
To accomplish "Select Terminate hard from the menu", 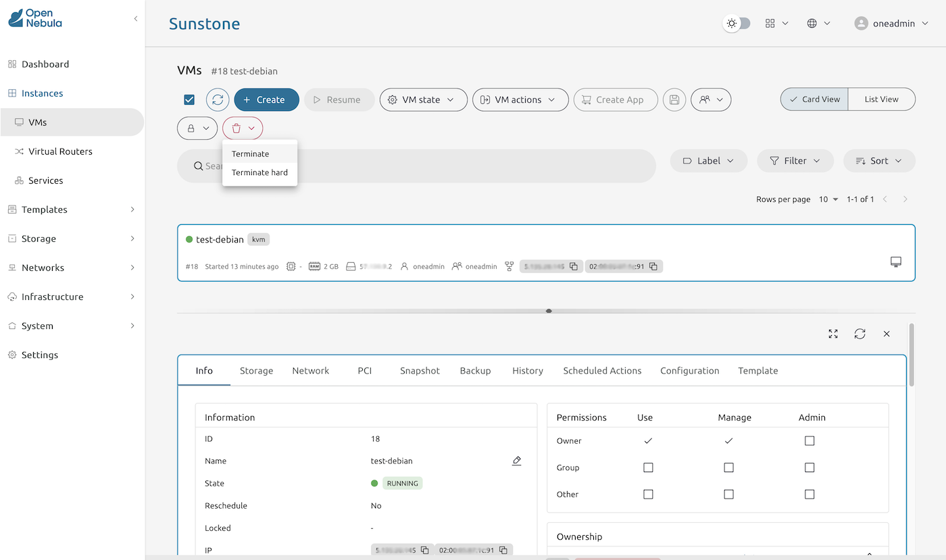I will (x=259, y=172).
